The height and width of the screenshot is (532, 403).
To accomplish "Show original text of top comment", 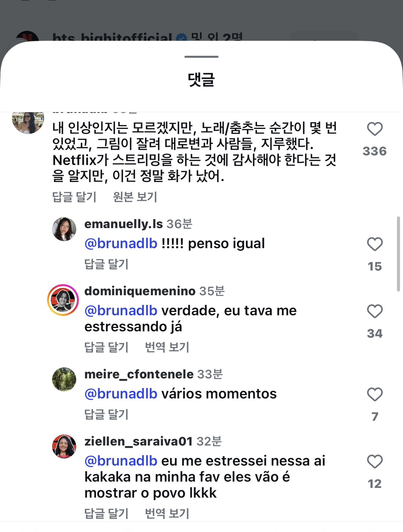I will coord(135,197).
